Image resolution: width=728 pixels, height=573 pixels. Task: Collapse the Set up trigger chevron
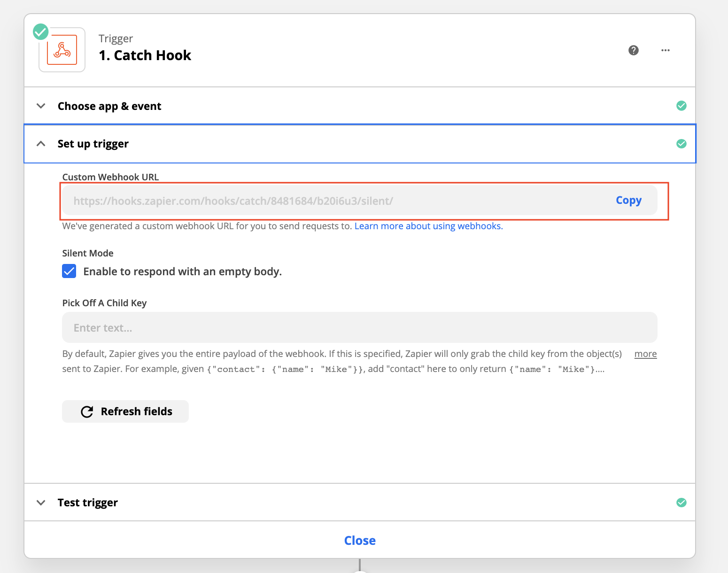pos(41,144)
